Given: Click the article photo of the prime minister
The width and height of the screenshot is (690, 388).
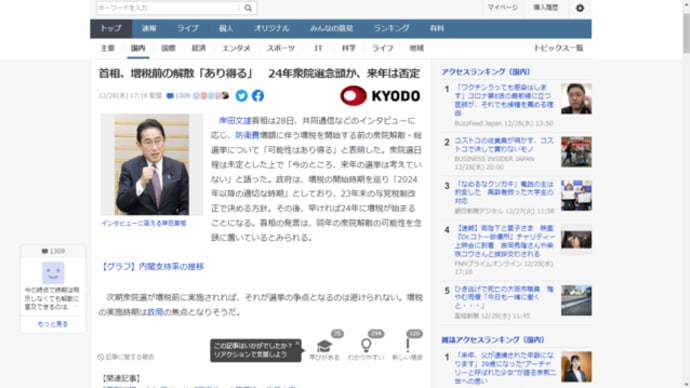Looking at the screenshot, I should click(x=152, y=165).
